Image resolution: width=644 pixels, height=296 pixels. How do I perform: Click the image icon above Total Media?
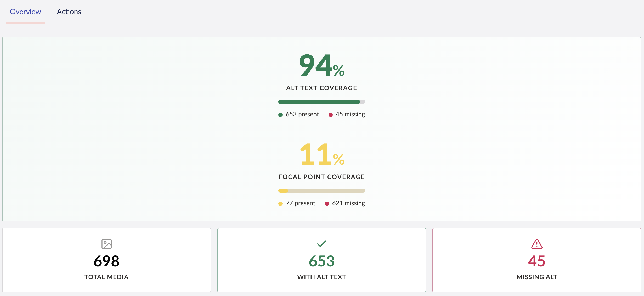coord(106,244)
